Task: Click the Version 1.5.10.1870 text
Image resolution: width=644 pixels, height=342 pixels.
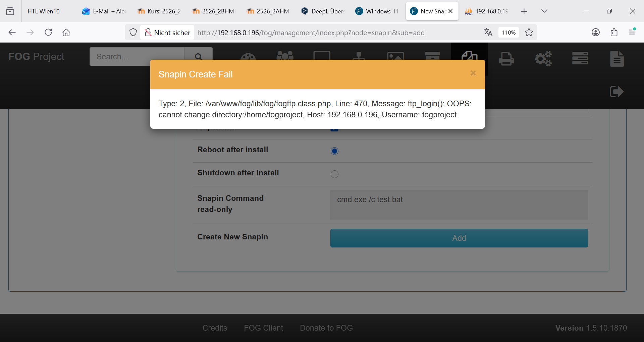Action: 591,328
